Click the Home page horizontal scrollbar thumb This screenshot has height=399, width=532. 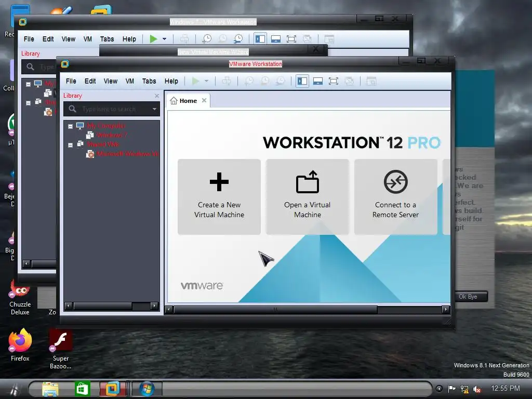tap(275, 310)
